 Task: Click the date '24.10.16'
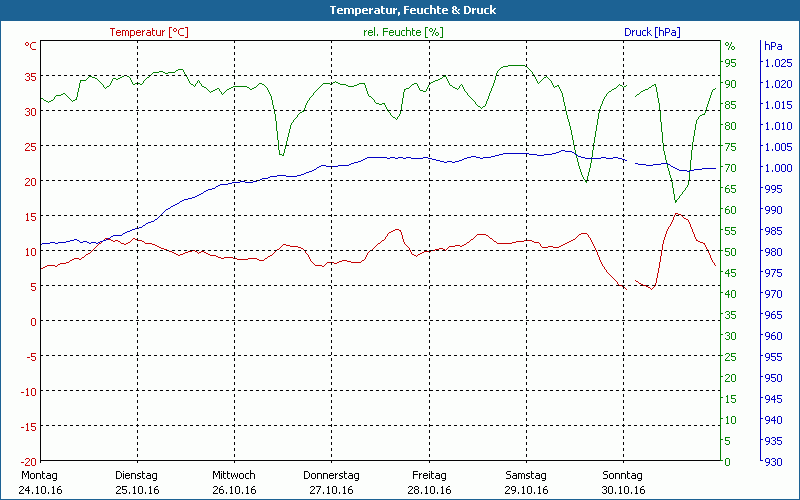40,490
